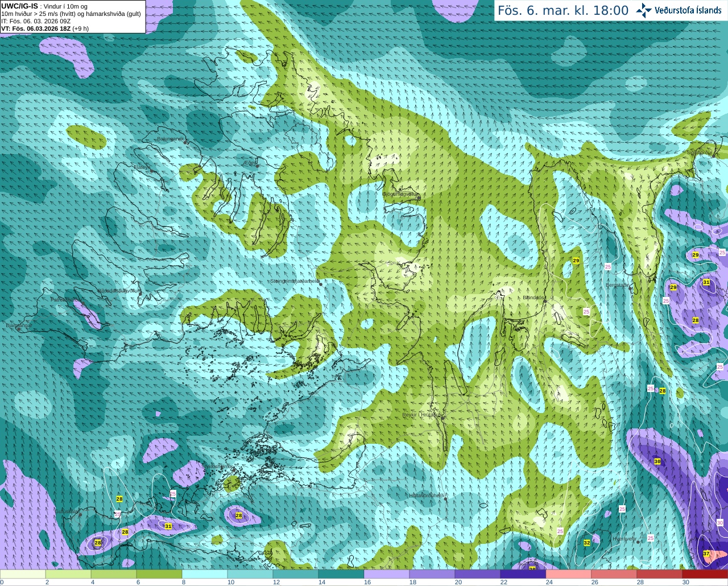Pick the light teal 10–12 legend swatch
This screenshot has width=728, height=586.
click(250, 574)
